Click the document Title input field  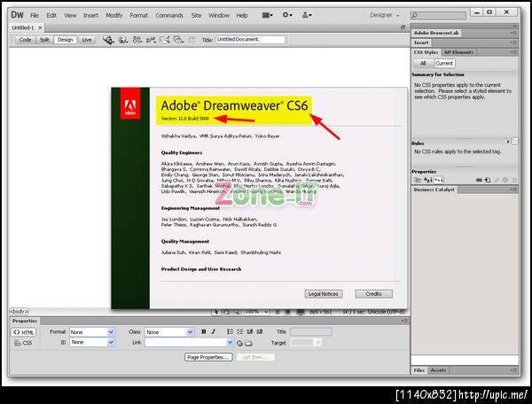click(x=250, y=40)
